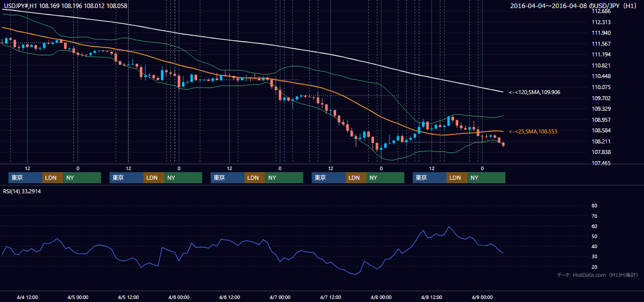Select the 4/5 00:00 date label

[78, 297]
